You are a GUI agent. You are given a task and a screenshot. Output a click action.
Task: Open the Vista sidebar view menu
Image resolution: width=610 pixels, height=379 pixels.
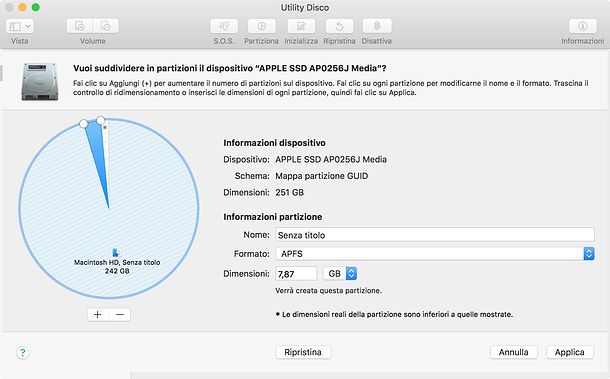19,26
